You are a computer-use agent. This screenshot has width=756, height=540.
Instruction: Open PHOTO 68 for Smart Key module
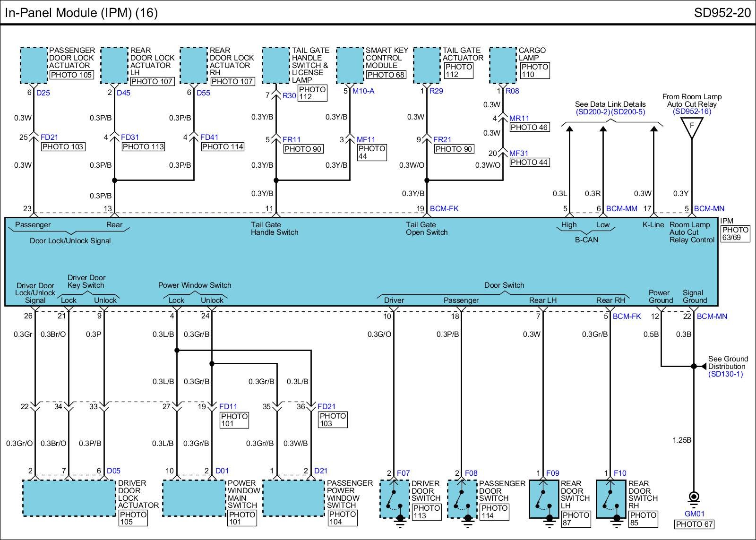(x=386, y=75)
